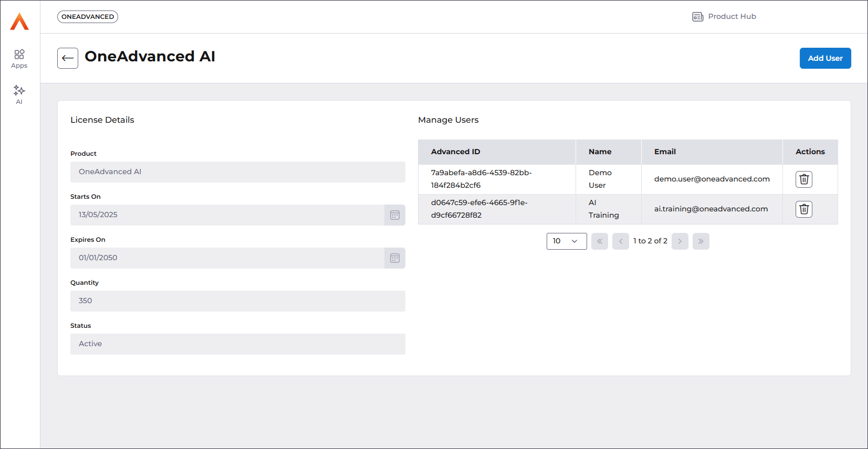Select Advanced ID d0647c59-efe6-4665-9f1e-d9cf66728f82

(x=479, y=209)
